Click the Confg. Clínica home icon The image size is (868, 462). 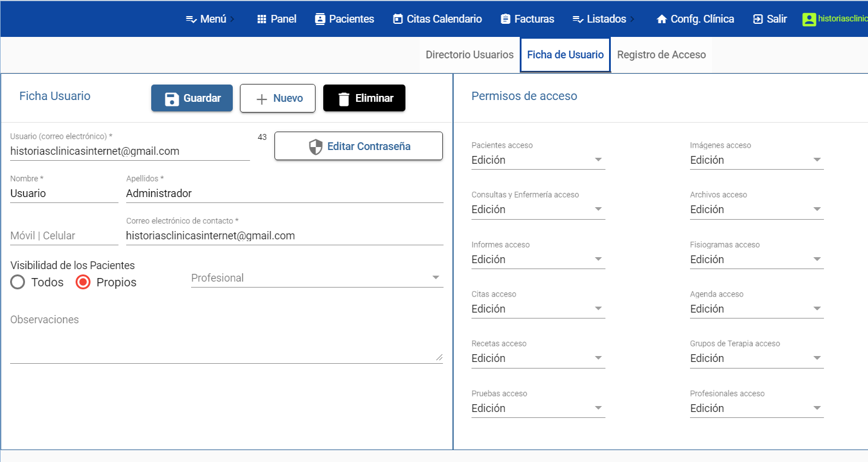(x=661, y=19)
